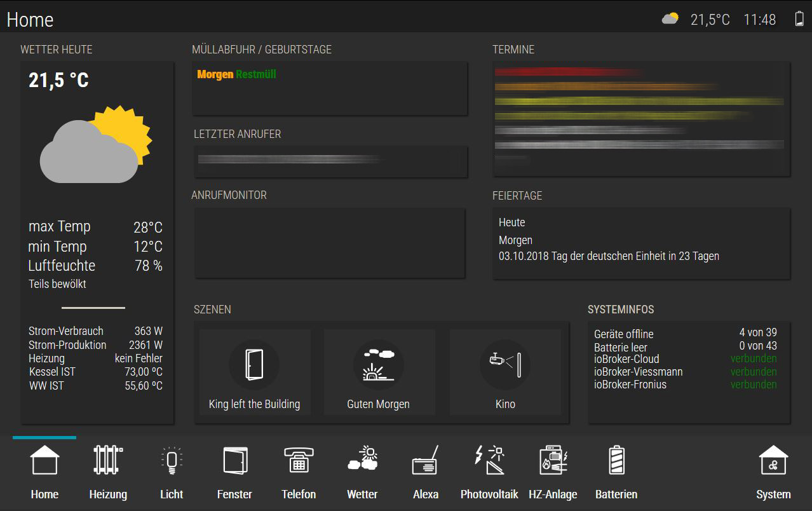Image resolution: width=812 pixels, height=511 pixels.
Task: Open the HZ-Anlage boiler icon
Action: click(553, 460)
